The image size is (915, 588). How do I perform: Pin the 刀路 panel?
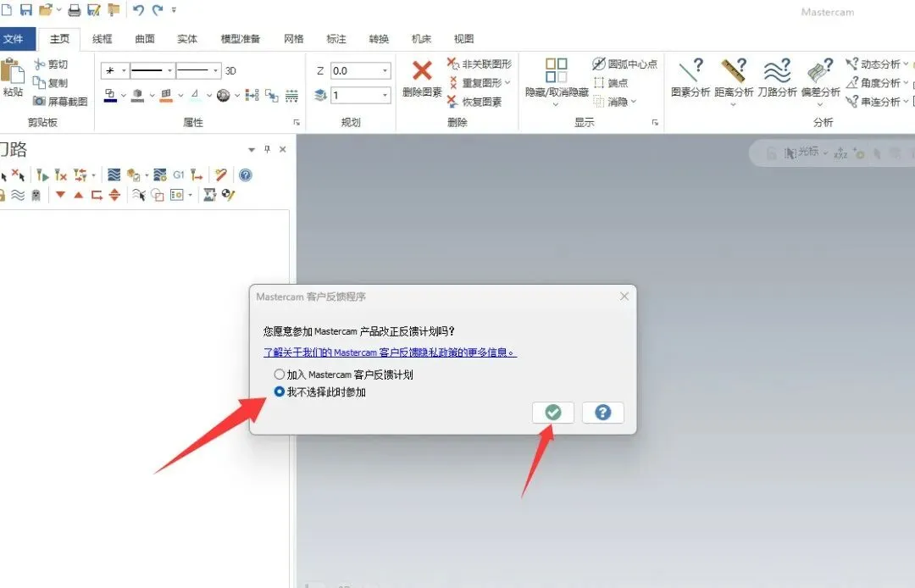(x=267, y=149)
